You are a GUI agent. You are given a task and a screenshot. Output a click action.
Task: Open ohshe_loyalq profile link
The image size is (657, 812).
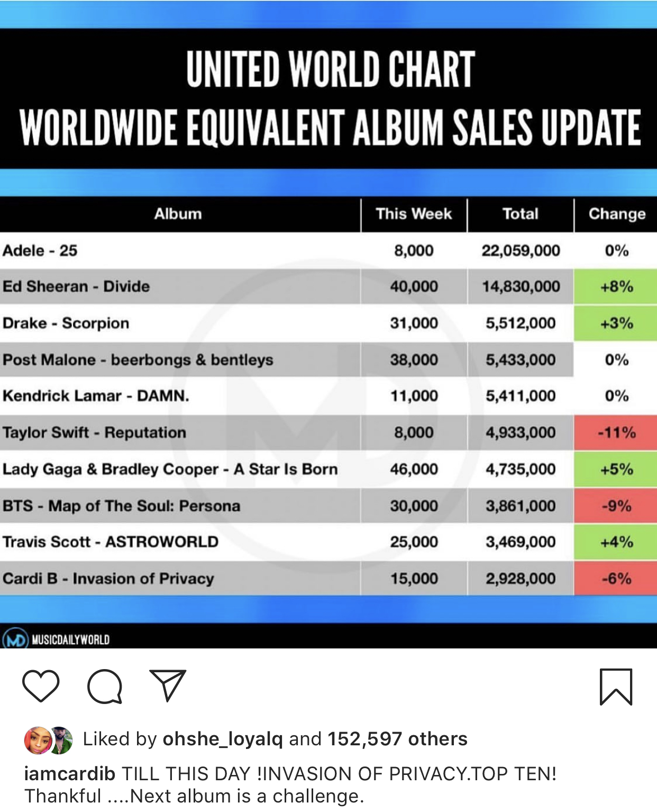pos(223,739)
